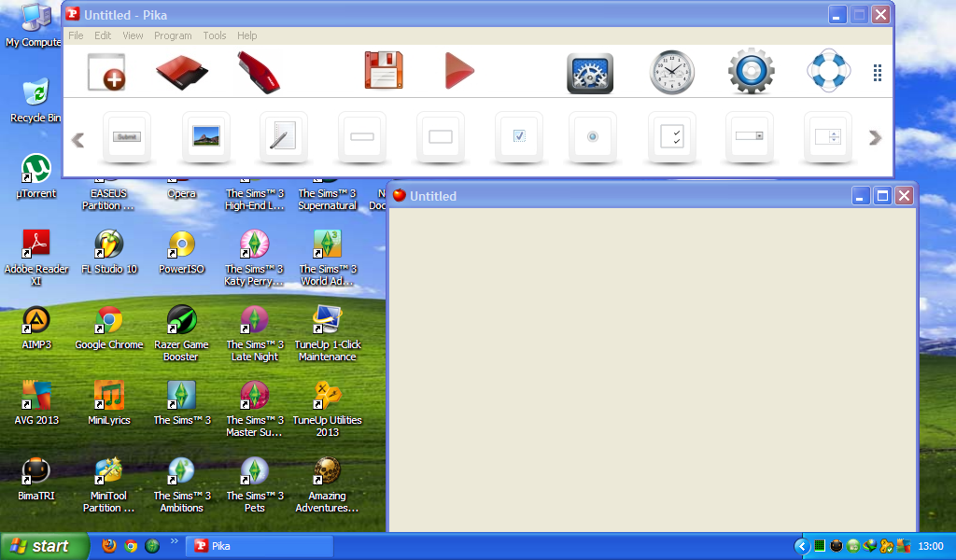Viewport: 956px width, 560px height.
Task: Select the single-line text field control
Action: (362, 137)
